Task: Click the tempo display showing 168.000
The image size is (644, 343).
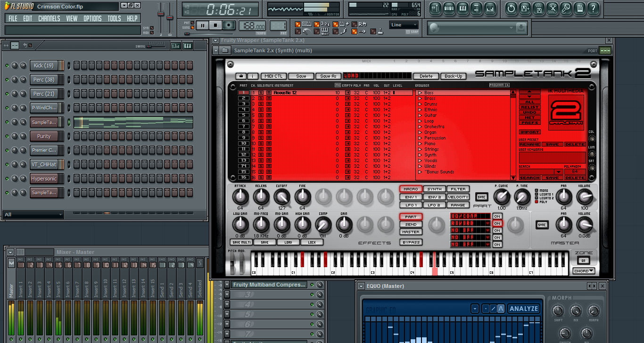Action: [252, 26]
